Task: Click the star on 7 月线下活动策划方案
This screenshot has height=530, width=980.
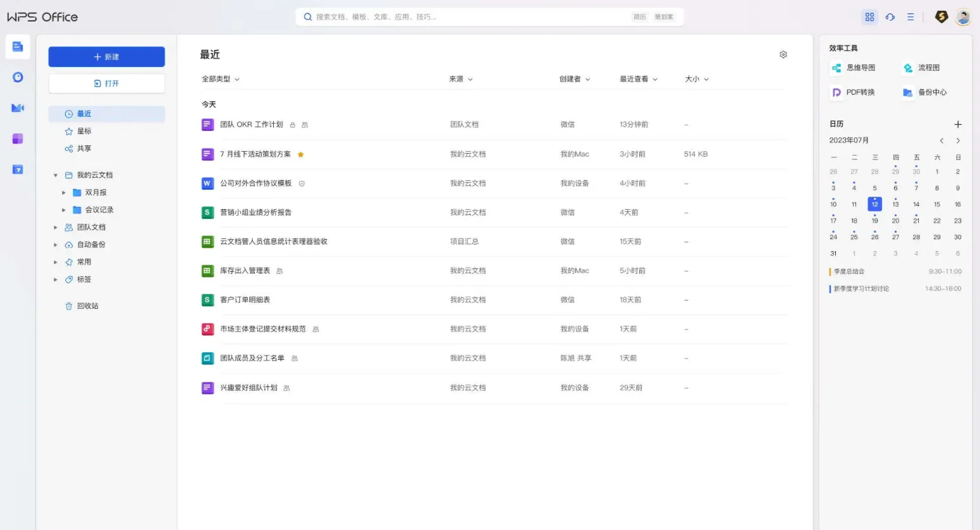Action: 301,154
